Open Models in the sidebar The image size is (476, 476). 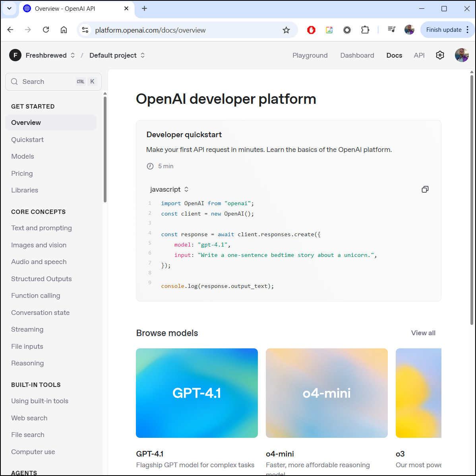[x=23, y=156]
